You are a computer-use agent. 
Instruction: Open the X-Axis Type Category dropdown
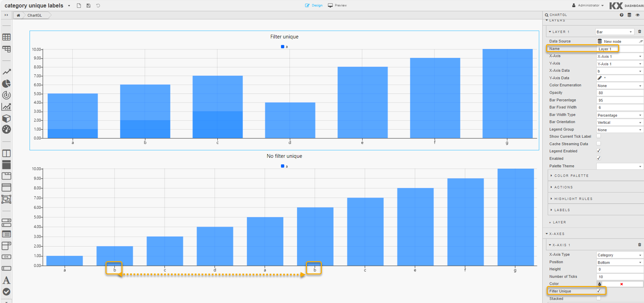[620, 255]
